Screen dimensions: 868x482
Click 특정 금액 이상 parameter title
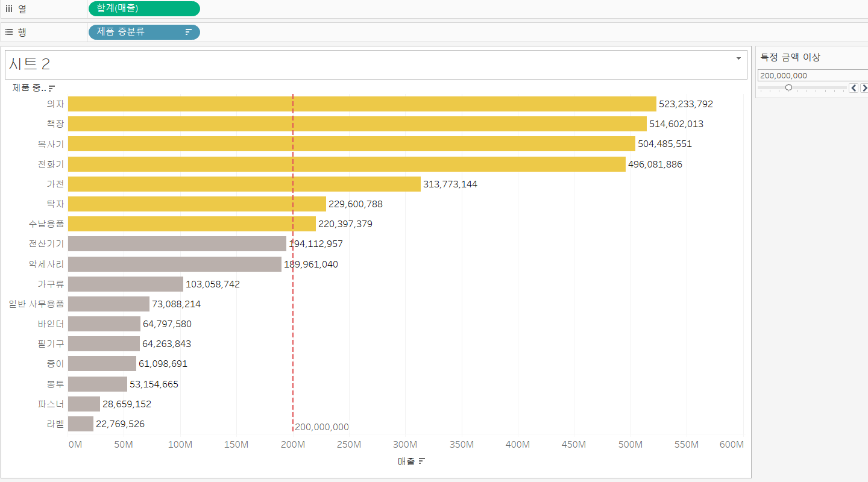pyautogui.click(x=790, y=57)
